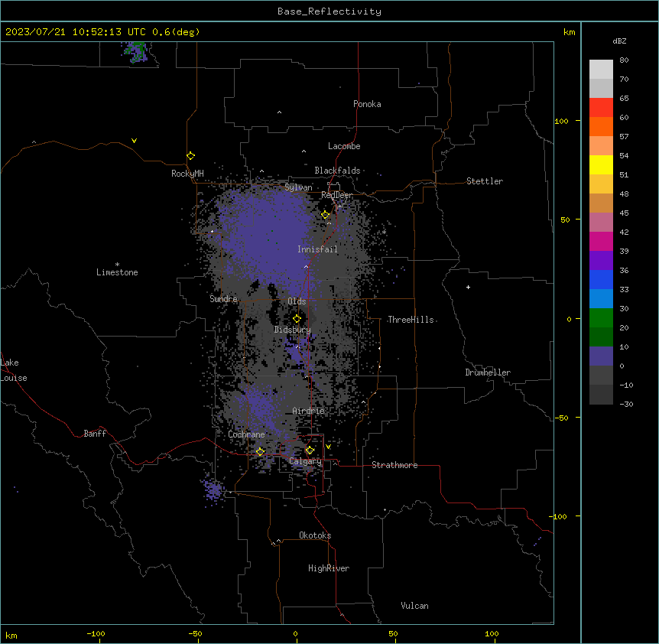The height and width of the screenshot is (644, 659).
Task: Click the yellow diamond marker near RockyMH
Action: [x=191, y=156]
